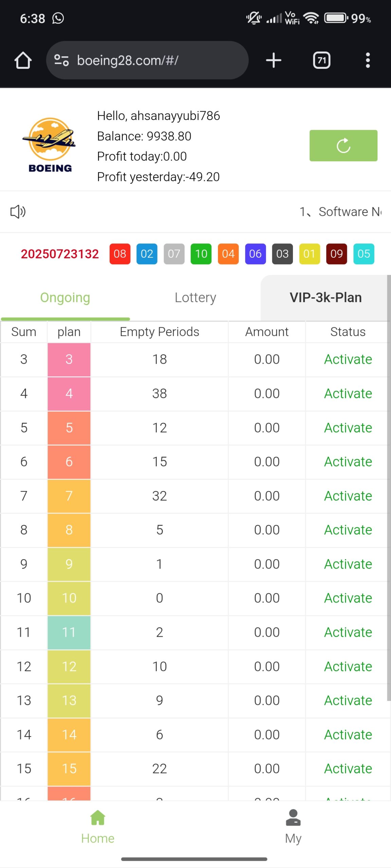Tap the speaker announcement icon

pos(18,212)
